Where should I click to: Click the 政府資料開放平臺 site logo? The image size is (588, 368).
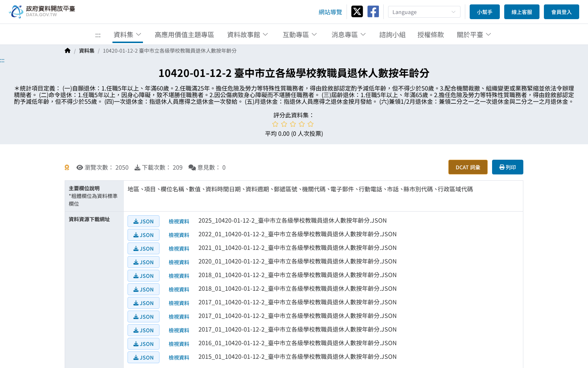[x=42, y=11]
